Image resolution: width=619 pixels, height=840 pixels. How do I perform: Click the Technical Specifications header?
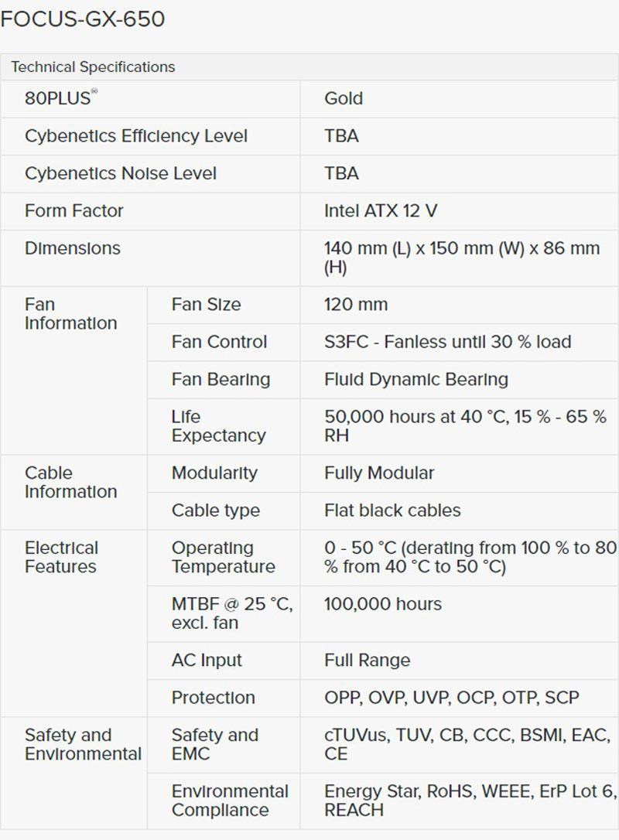pyautogui.click(x=93, y=67)
